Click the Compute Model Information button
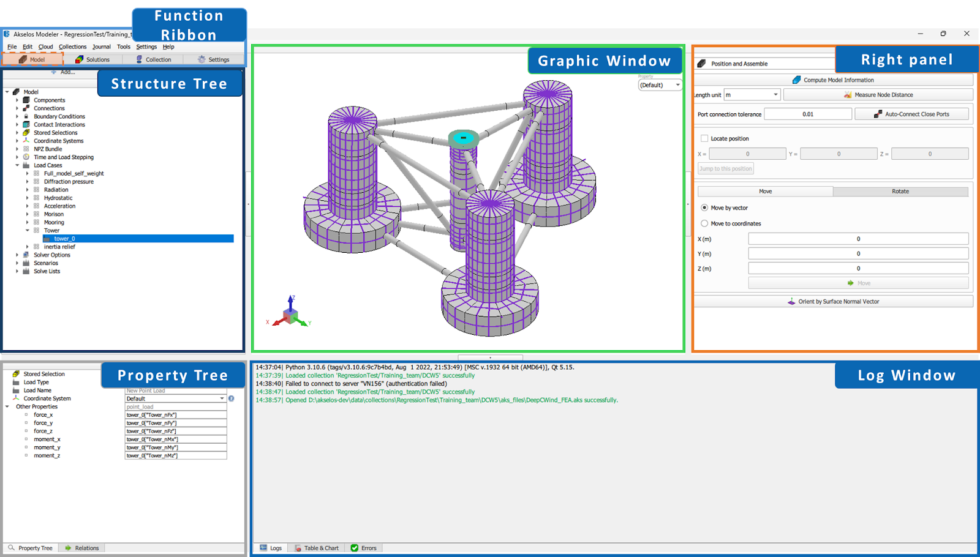 pos(834,80)
